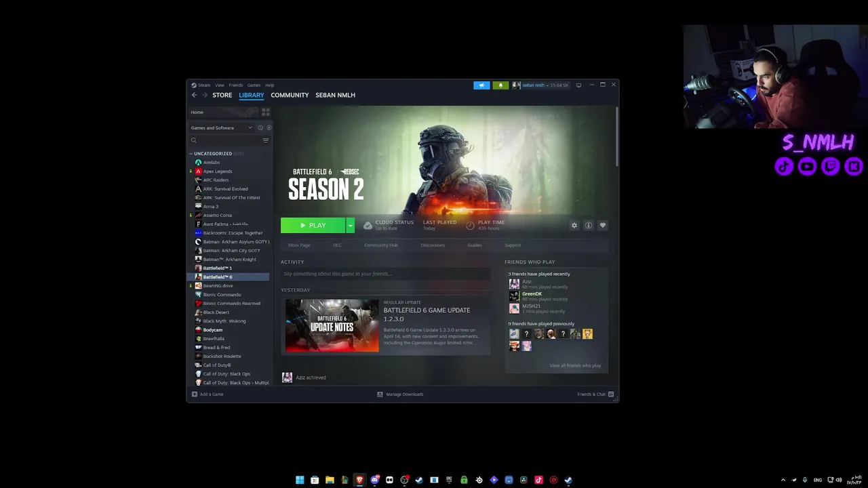The height and width of the screenshot is (488, 868).
Task: Click View all friends who play
Action: (575, 365)
